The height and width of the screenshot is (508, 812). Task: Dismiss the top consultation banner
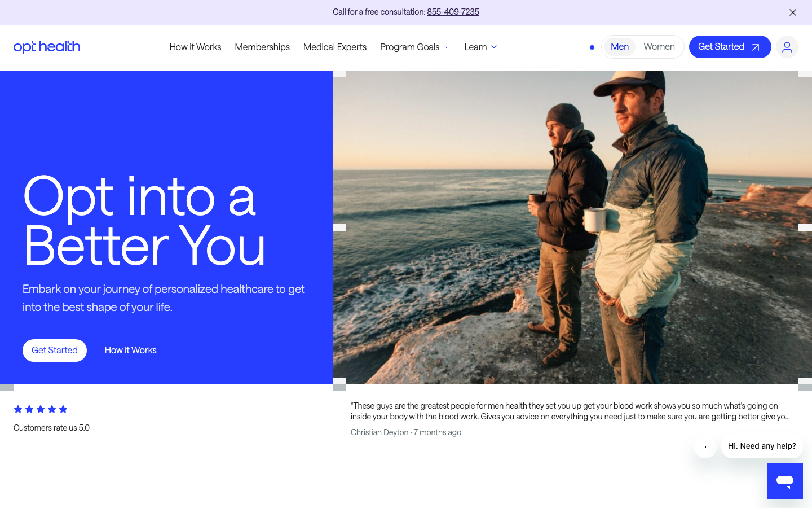(792, 12)
